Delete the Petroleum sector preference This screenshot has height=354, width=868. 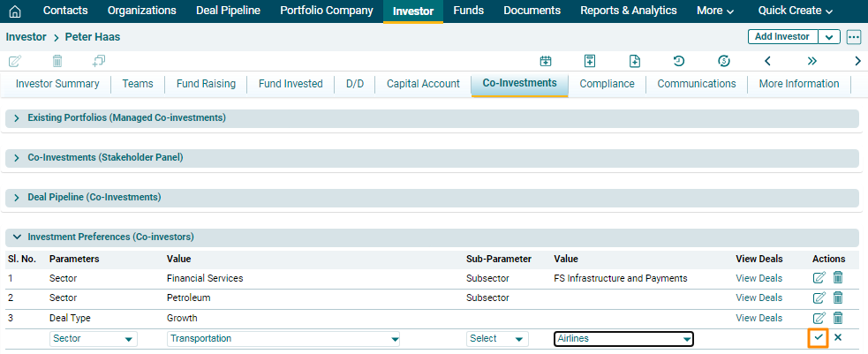(838, 298)
